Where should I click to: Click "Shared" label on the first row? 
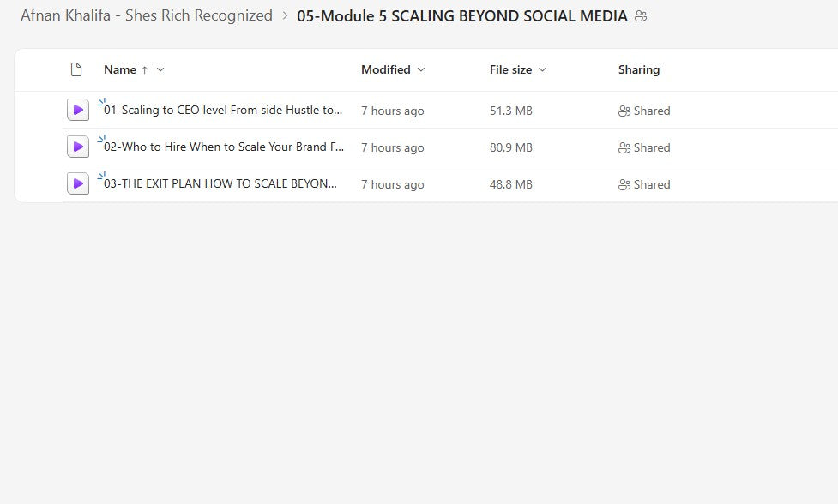(x=652, y=111)
